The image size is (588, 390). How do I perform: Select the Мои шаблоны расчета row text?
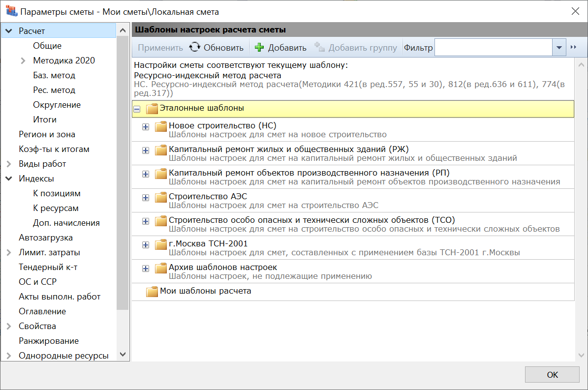[x=206, y=291]
